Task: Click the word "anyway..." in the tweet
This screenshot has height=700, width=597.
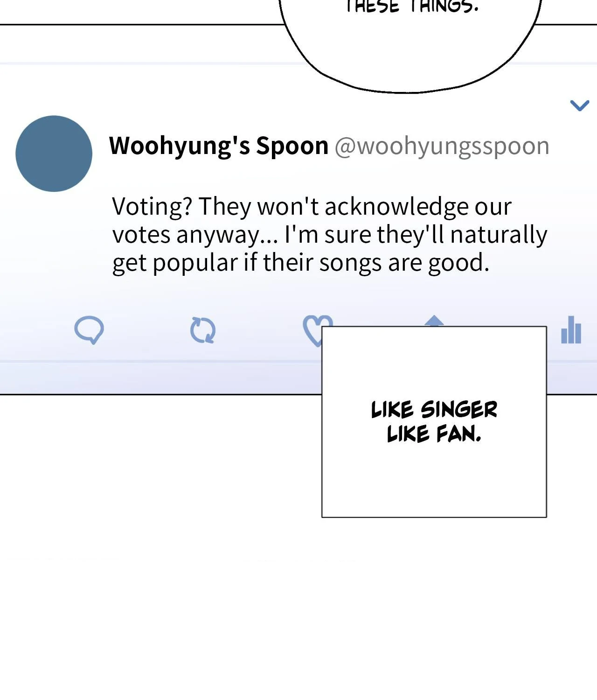Action: tap(227, 235)
